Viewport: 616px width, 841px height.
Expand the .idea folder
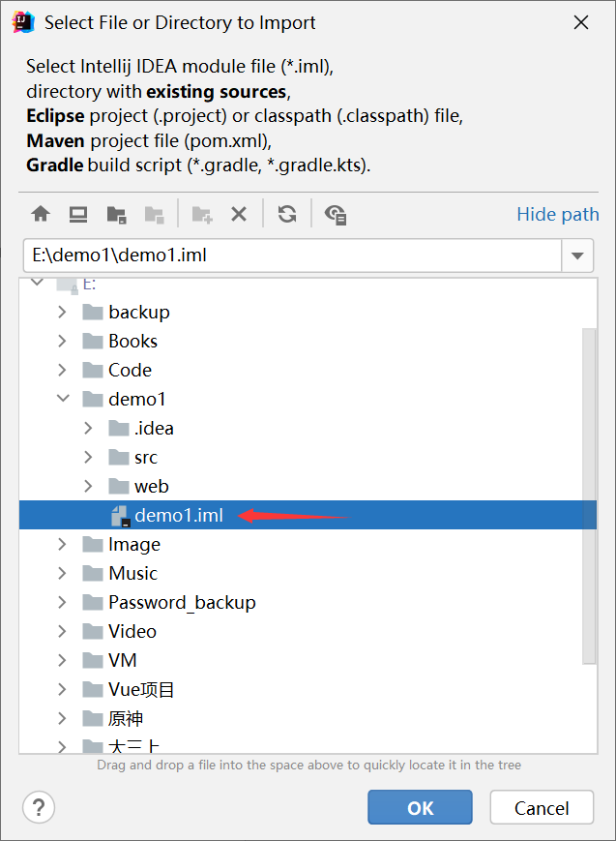coord(88,428)
